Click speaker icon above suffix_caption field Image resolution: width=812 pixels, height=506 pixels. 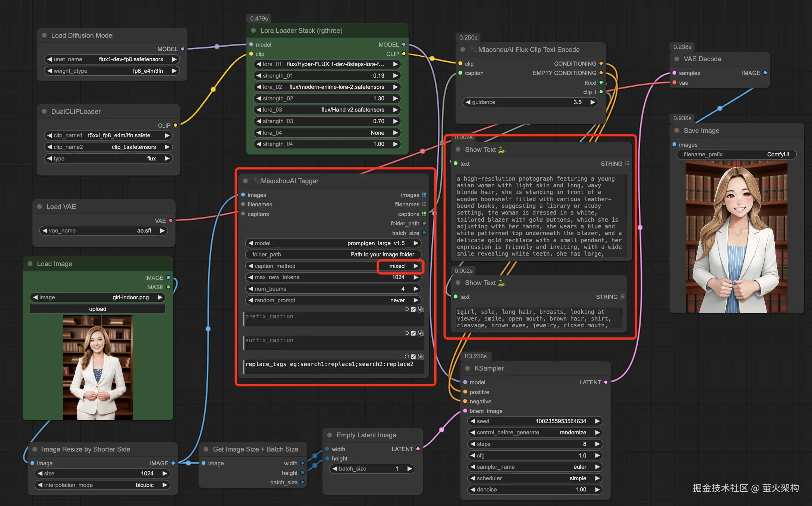coord(421,333)
